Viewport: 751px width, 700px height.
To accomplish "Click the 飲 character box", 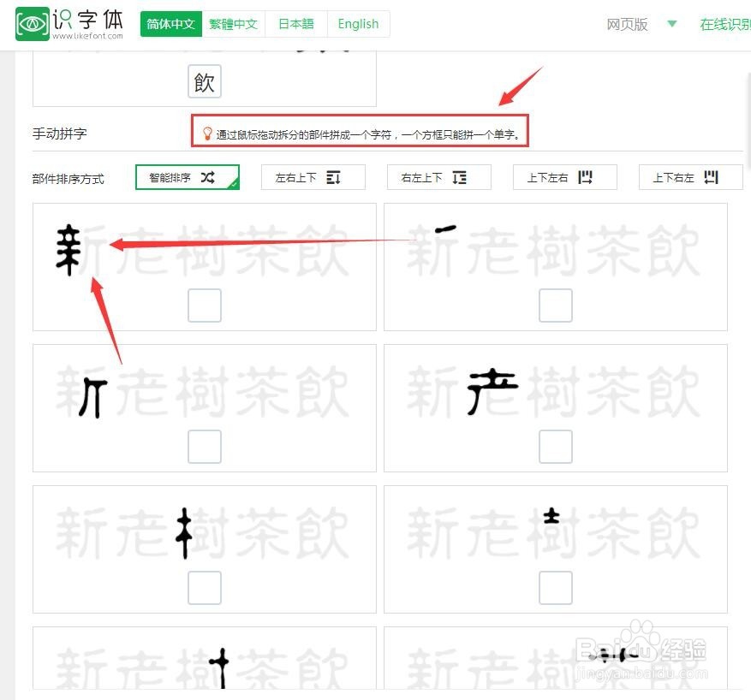I will [x=205, y=82].
